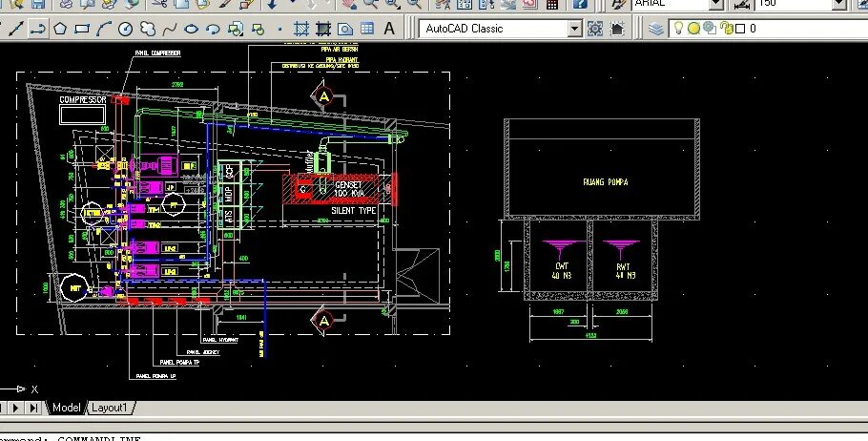Image resolution: width=868 pixels, height=441 pixels.
Task: Select the Polyline tool
Action: coord(37,29)
